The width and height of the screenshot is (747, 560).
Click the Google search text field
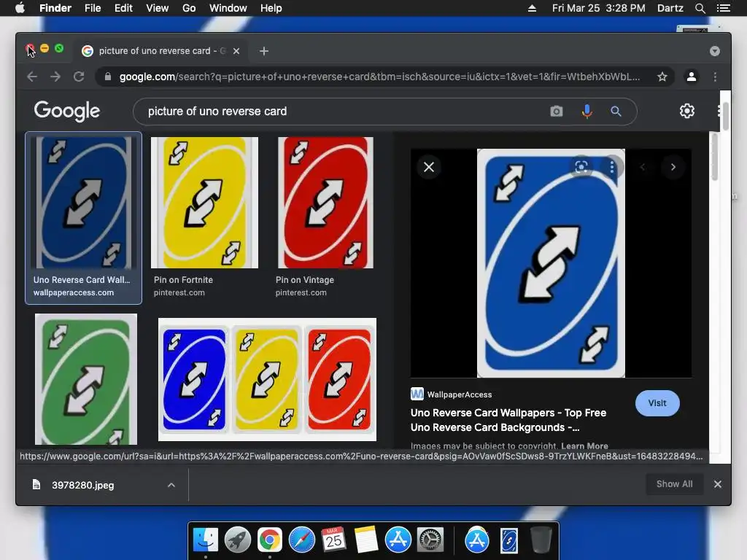343,112
